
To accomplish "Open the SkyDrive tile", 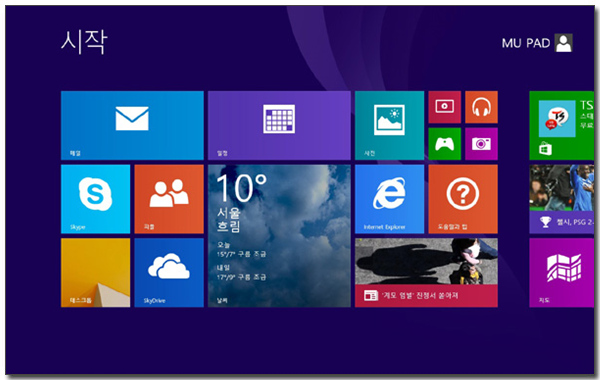I will pos(169,272).
